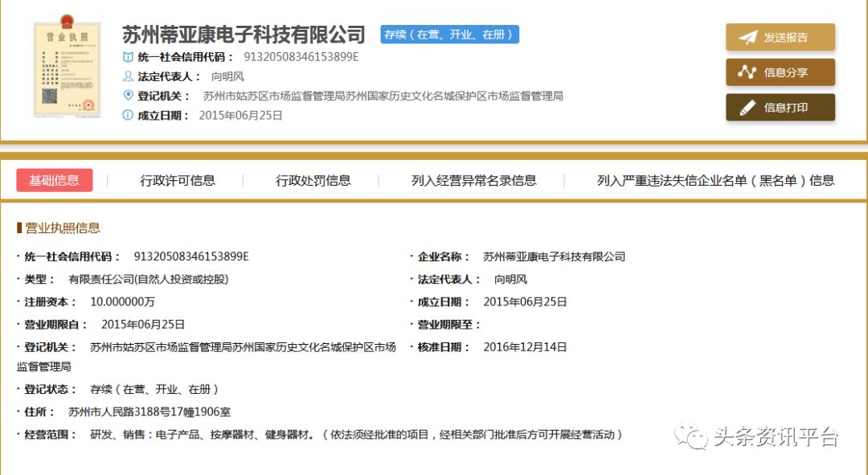Screen dimensions: 868x475
Task: Open the 列入严重违法失信企业名单（黑名单）信息 tab
Action: [715, 180]
